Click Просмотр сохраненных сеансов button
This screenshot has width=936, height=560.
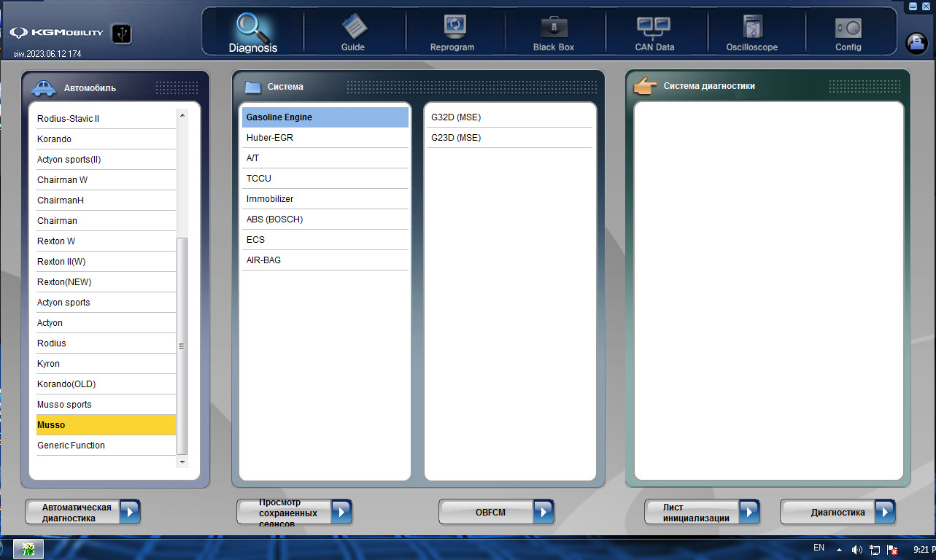294,512
